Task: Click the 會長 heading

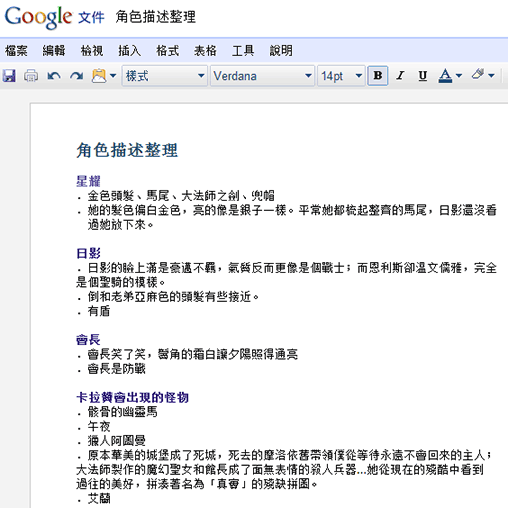Action: coord(88,340)
